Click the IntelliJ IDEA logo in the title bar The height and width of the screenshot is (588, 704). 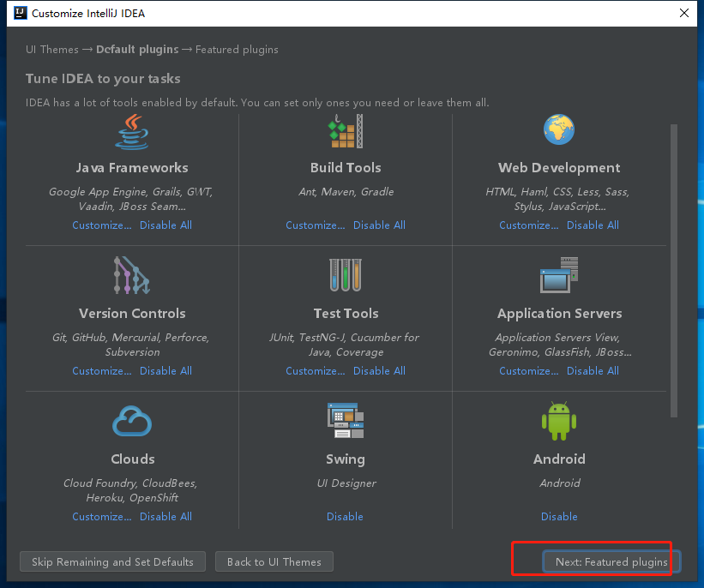[x=20, y=13]
